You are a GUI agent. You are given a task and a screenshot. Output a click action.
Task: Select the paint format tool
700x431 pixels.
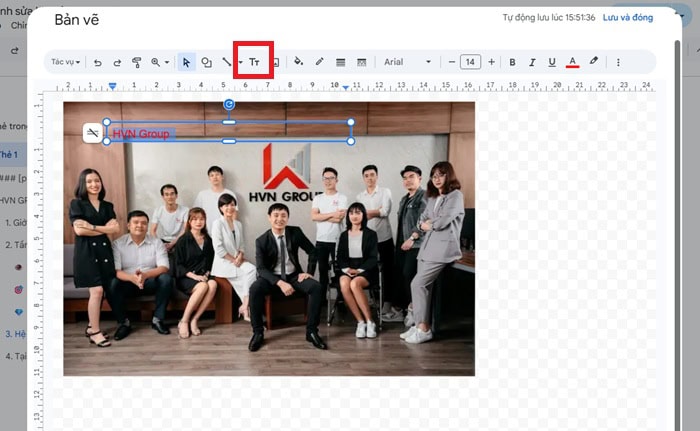pos(137,63)
